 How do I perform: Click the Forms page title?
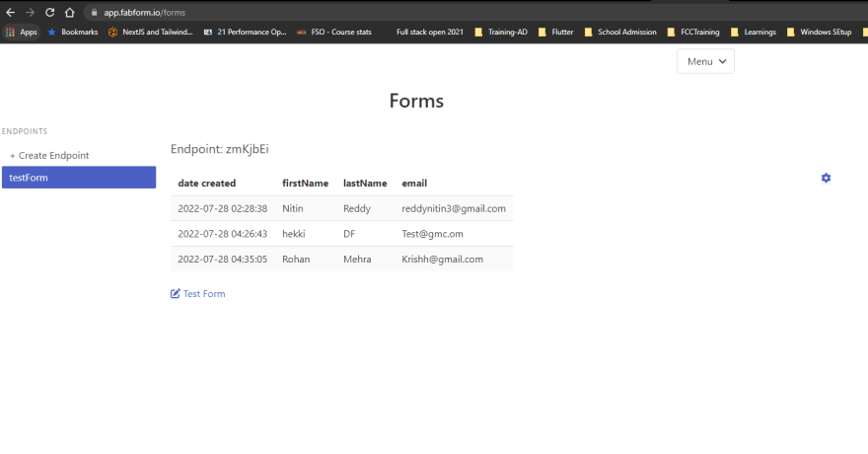click(x=416, y=101)
